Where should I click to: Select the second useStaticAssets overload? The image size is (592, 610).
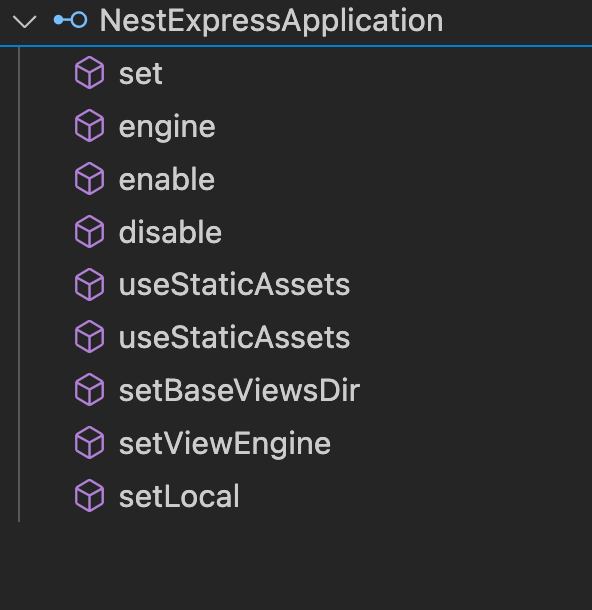234,337
